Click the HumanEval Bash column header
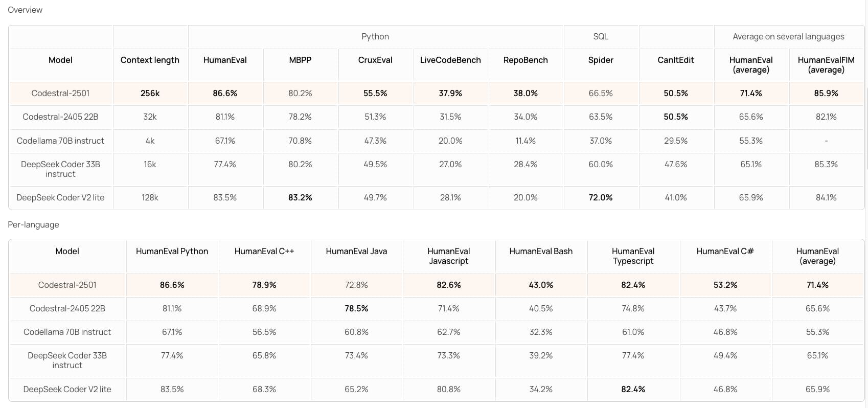The height and width of the screenshot is (408, 868). coord(541,251)
